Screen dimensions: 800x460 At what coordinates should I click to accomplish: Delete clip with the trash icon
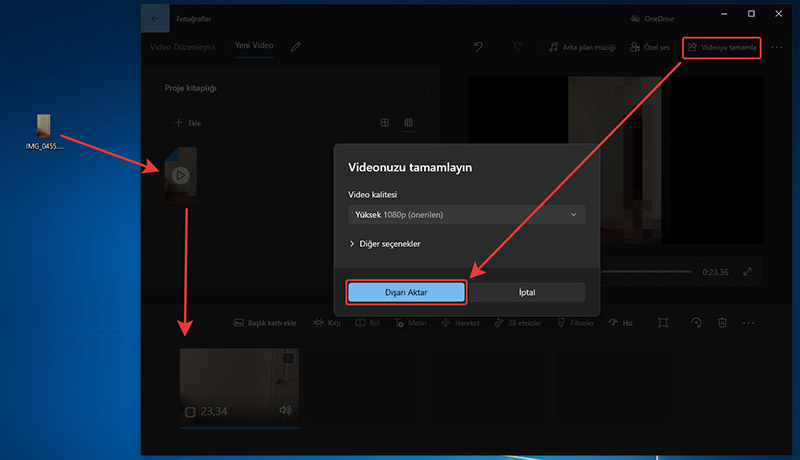coord(721,323)
